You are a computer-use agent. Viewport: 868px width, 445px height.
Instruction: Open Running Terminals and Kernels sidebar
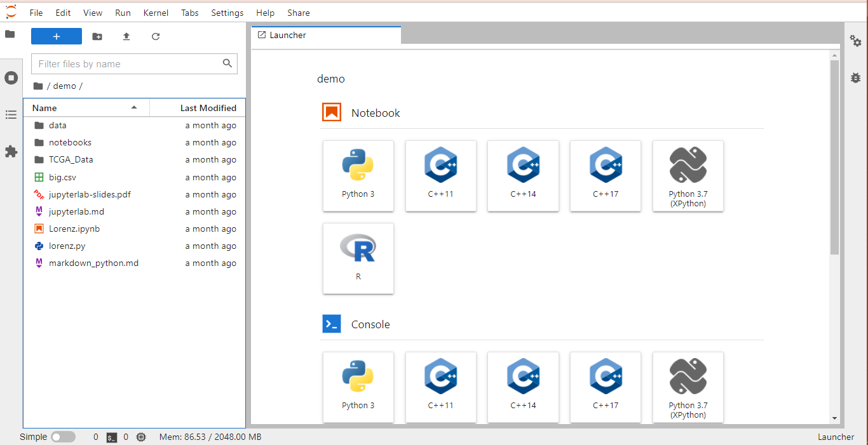pyautogui.click(x=11, y=78)
